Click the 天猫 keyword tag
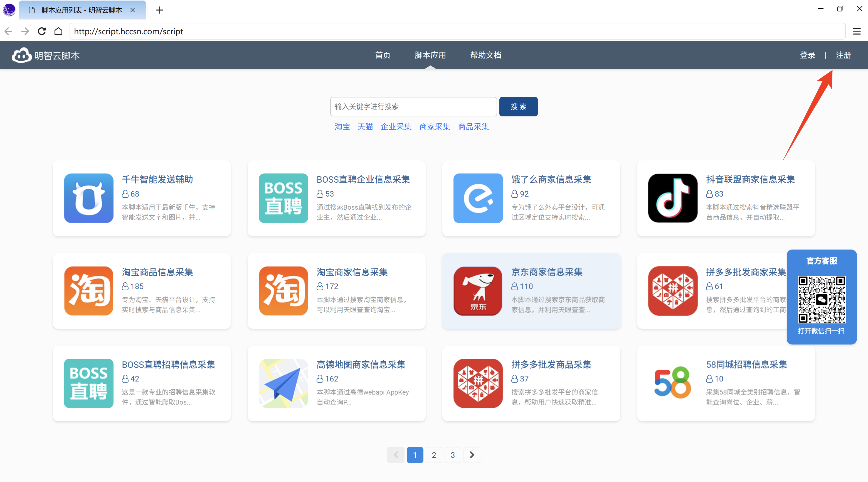 [365, 126]
